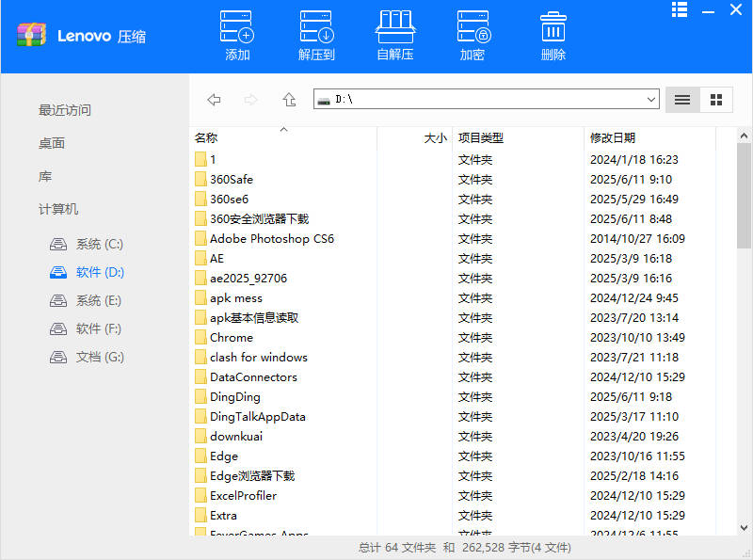Open the apps grid icon at top right
Screen dimensions: 753x560
(x=680, y=10)
